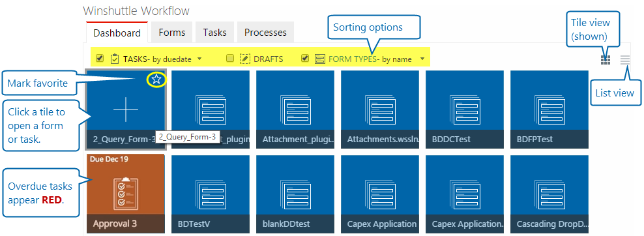
Task: Open the Processes tab
Action: [x=265, y=33]
